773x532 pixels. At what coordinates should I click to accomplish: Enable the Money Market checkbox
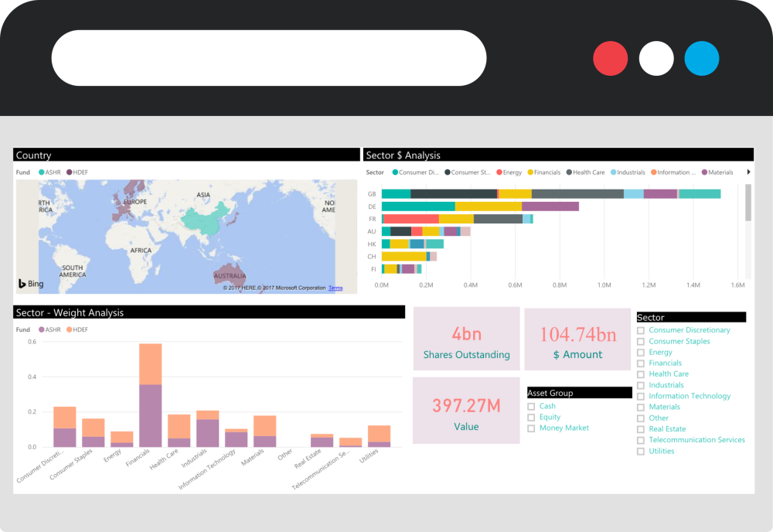coord(531,428)
